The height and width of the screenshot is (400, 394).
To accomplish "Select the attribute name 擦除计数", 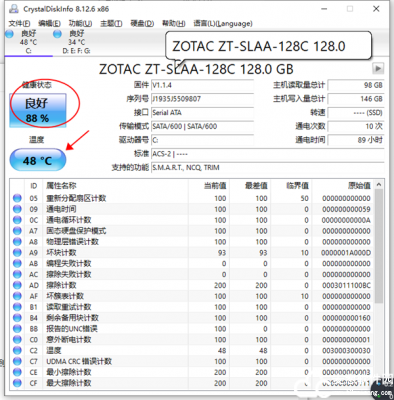I will (61, 285).
